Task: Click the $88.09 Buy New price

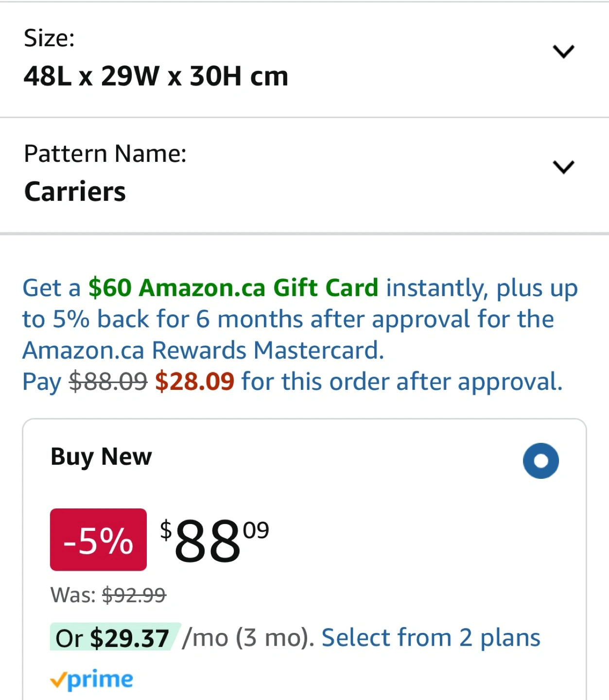Action: pyautogui.click(x=214, y=540)
